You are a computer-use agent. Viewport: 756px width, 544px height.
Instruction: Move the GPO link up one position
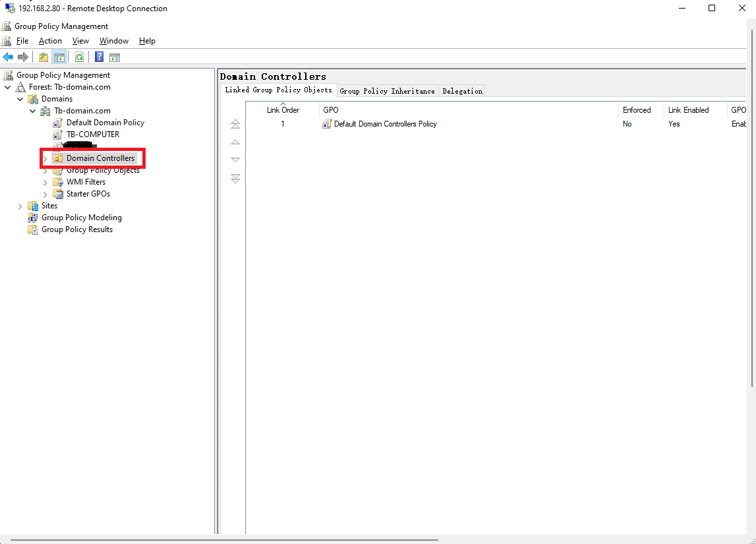235,142
